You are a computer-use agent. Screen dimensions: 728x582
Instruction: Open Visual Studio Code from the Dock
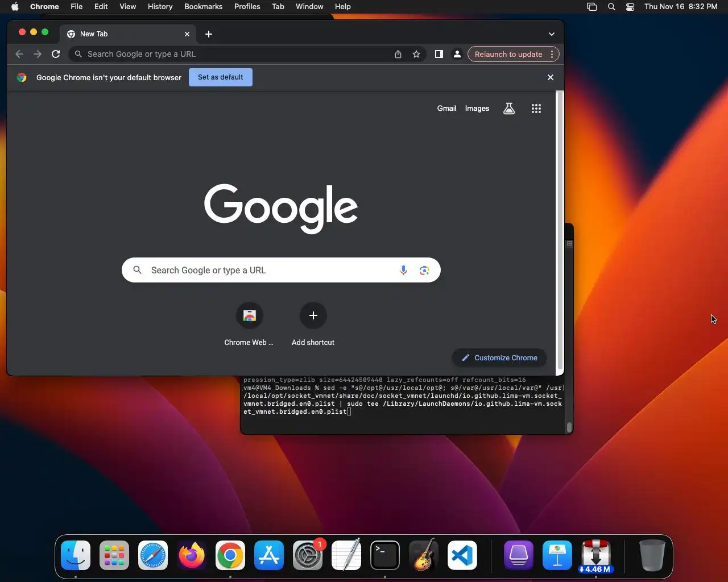[x=462, y=555]
